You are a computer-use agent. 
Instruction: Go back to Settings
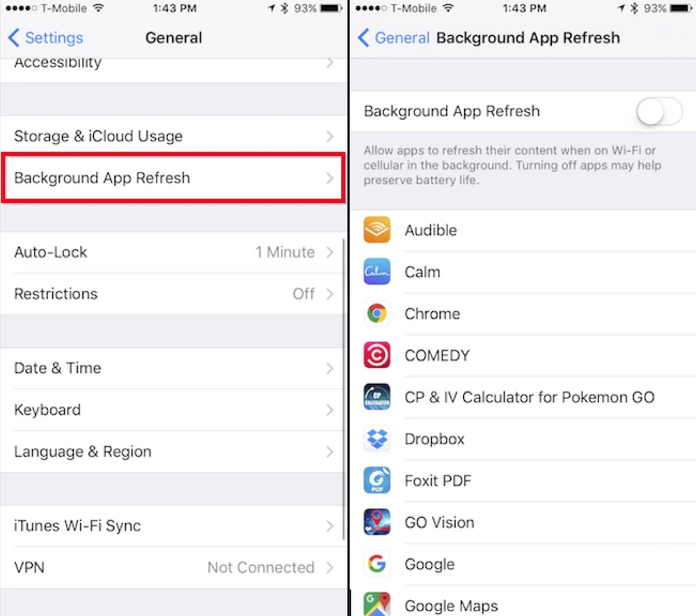point(45,38)
